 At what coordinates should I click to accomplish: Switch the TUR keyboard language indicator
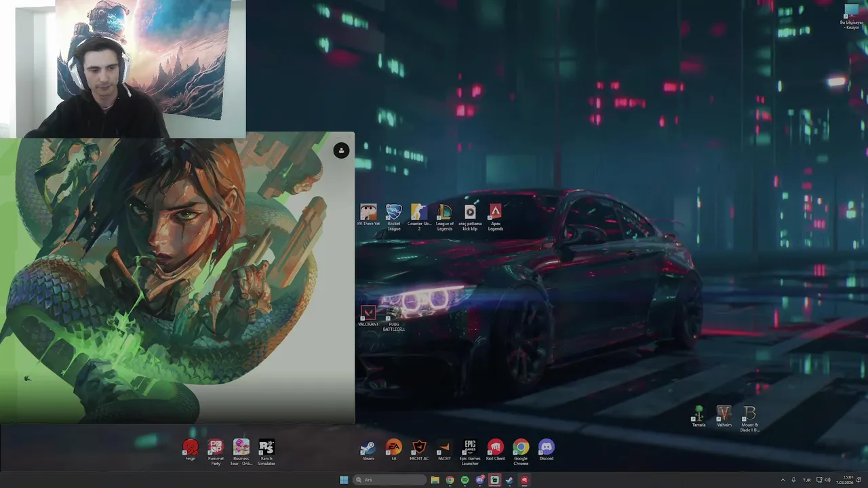point(807,480)
